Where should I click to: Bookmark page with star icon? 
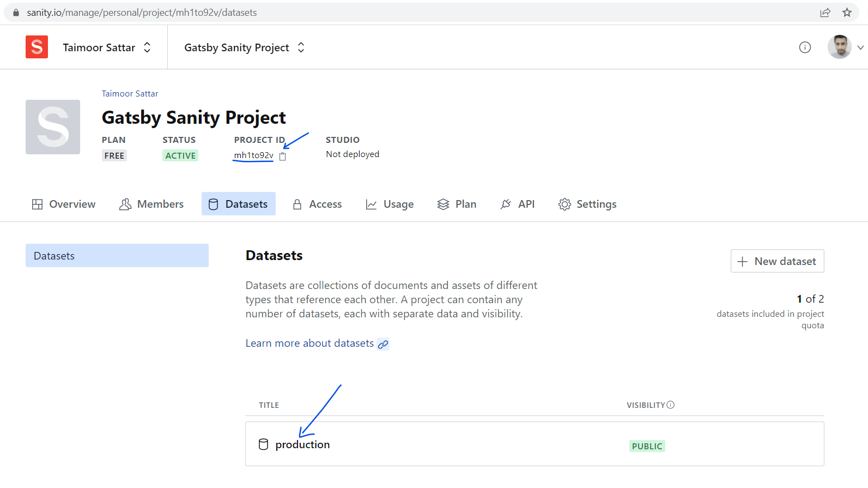(847, 13)
